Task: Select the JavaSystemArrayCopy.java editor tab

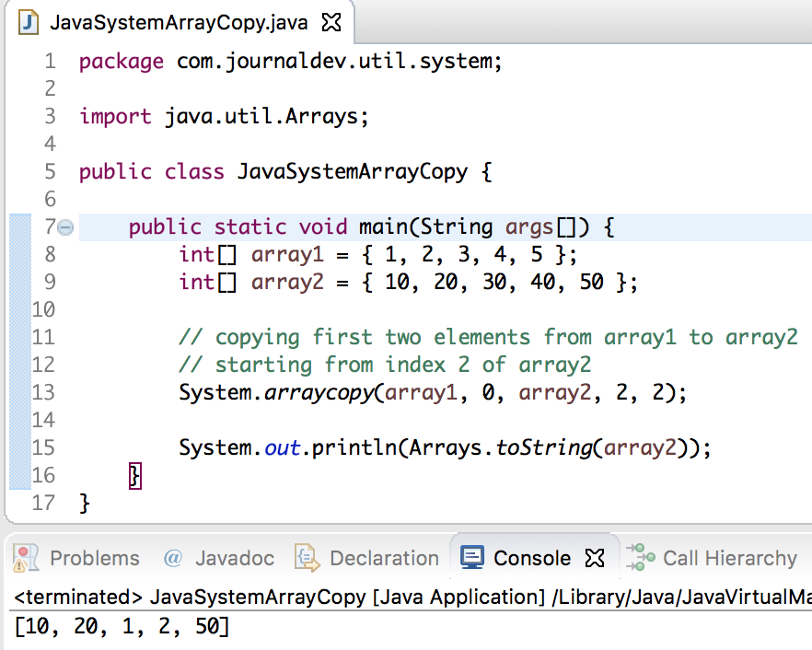Action: coord(180,23)
